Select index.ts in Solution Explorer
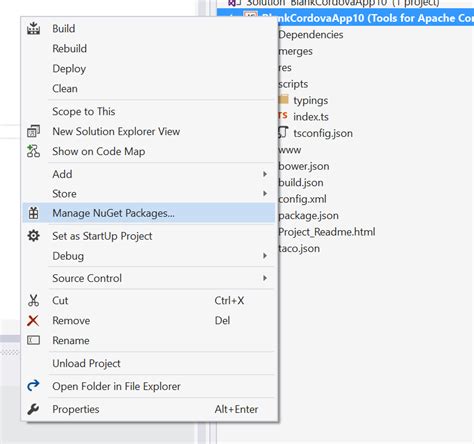 point(311,117)
